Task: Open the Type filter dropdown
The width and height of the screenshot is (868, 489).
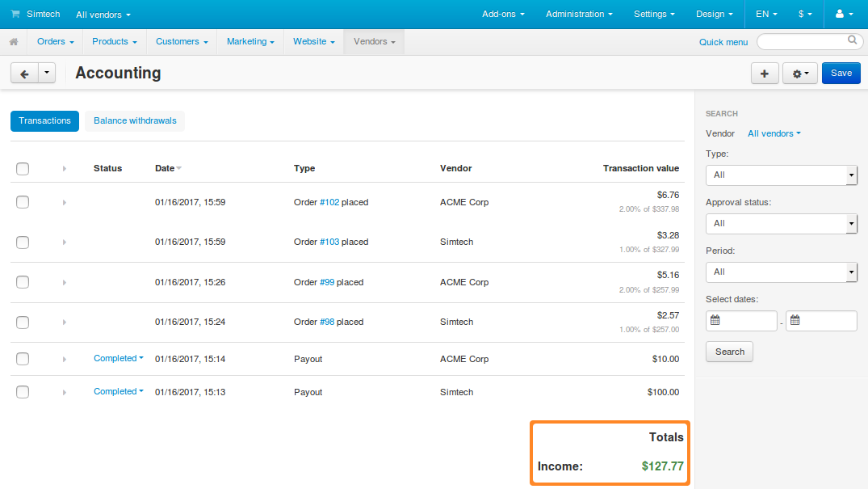Action: (781, 175)
